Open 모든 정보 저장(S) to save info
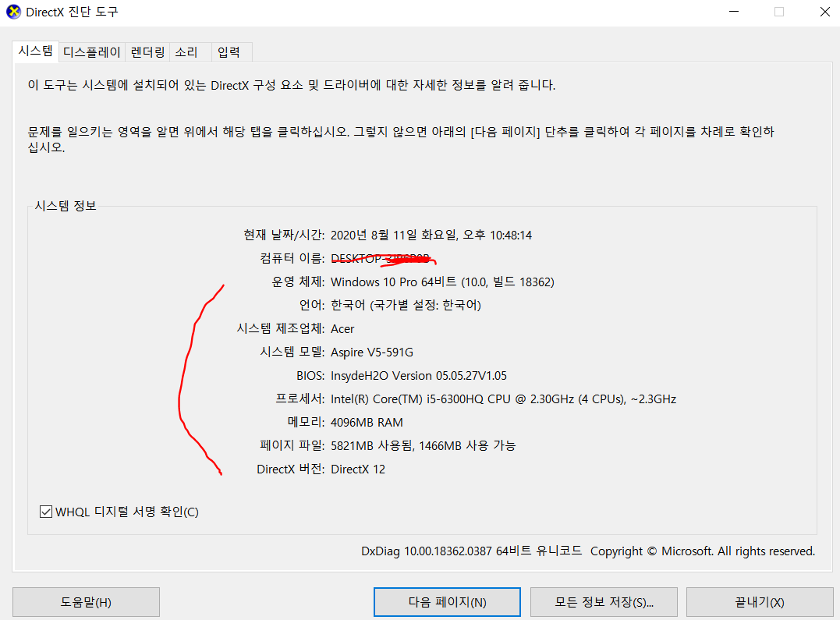 tap(604, 601)
